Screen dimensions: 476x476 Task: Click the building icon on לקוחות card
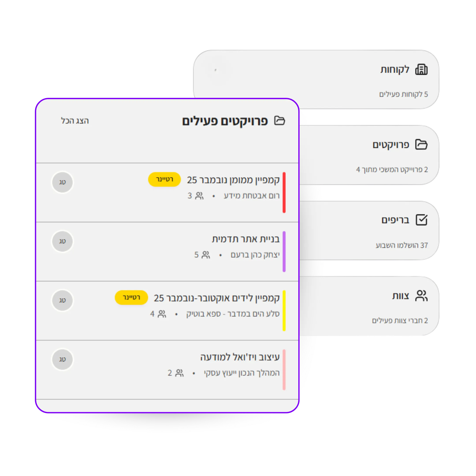click(421, 69)
